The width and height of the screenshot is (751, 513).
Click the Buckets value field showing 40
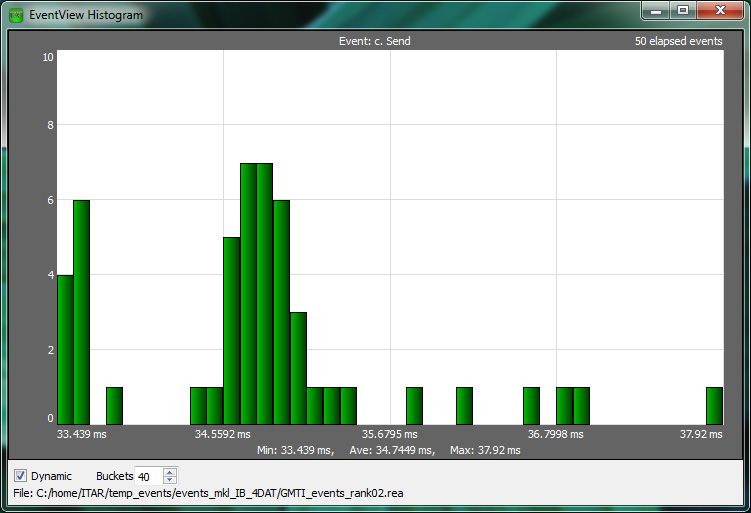click(x=149, y=476)
